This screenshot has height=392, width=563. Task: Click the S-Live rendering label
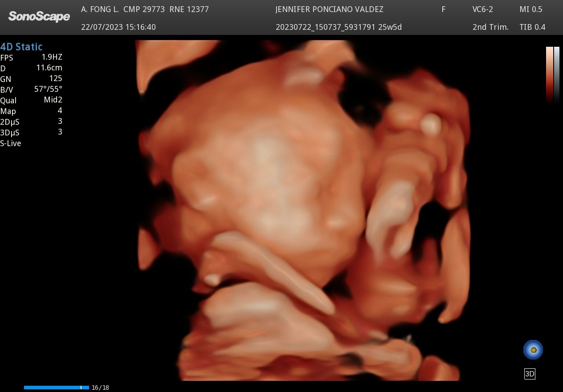point(11,143)
